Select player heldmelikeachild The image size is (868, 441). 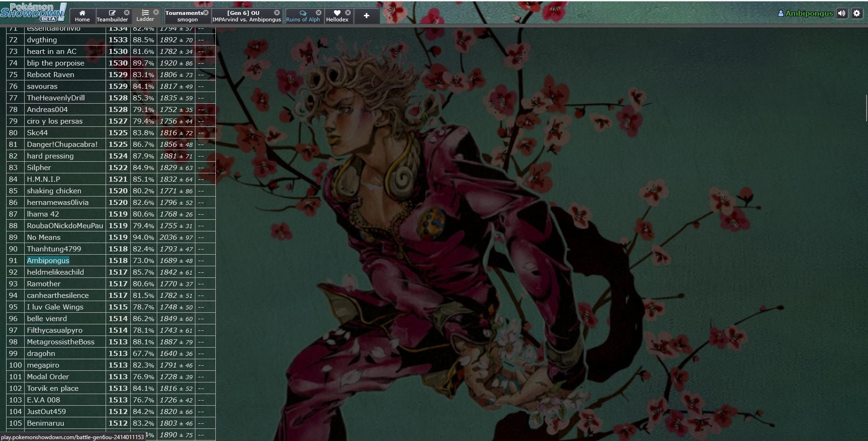click(x=55, y=272)
